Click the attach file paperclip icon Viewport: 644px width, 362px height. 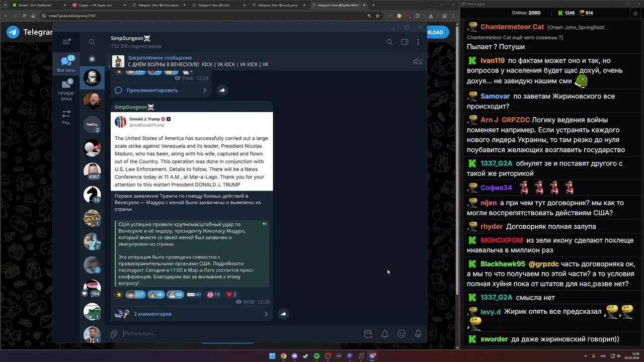[114, 334]
